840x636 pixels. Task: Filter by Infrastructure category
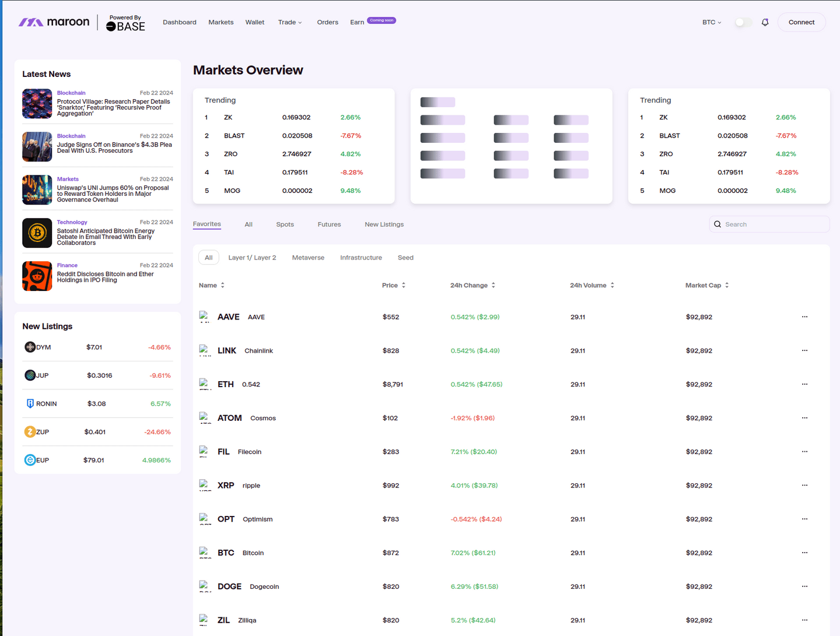[x=361, y=258]
